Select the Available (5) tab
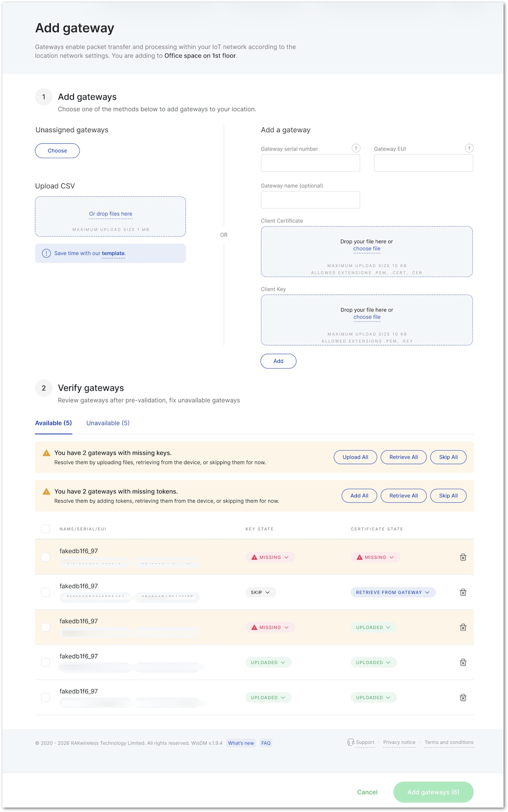508x812 pixels. (x=53, y=423)
